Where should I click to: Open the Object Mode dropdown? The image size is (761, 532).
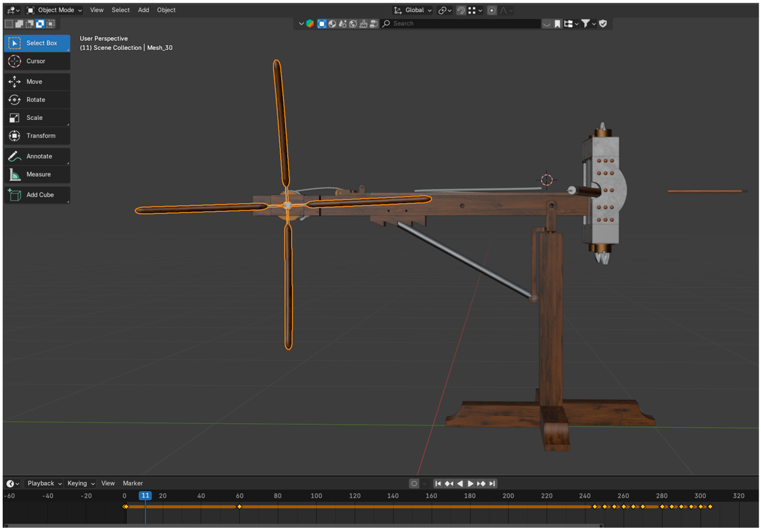point(55,10)
